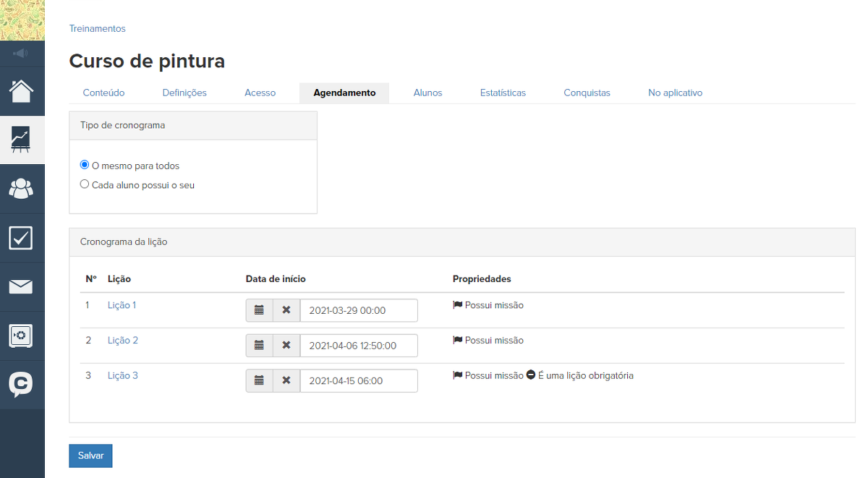Open the chat bubble icon in sidebar

point(22,384)
